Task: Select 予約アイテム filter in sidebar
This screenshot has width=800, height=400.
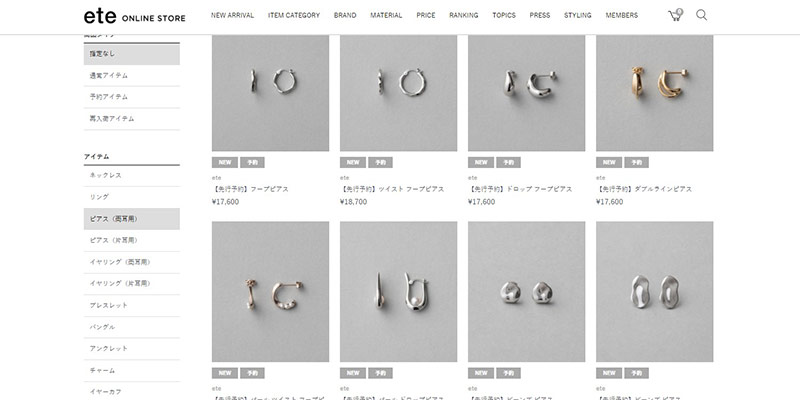Action: point(132,97)
